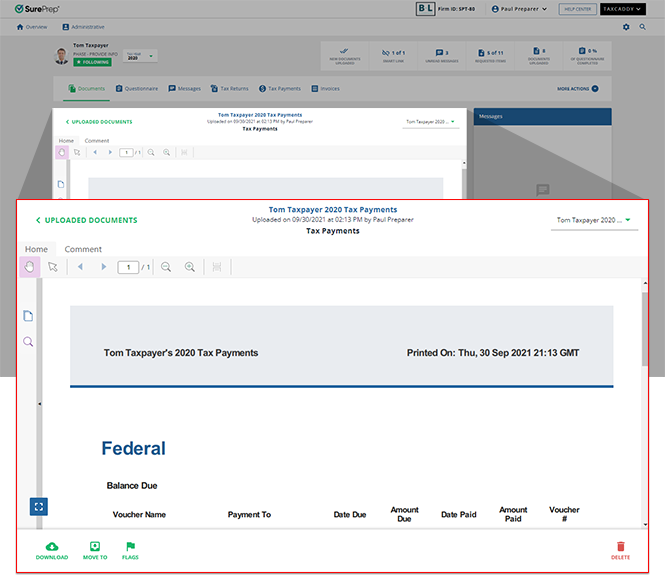This screenshot has width=665, height=581.
Task: Select the hand pan tool in viewer toolbar
Action: coord(29,267)
